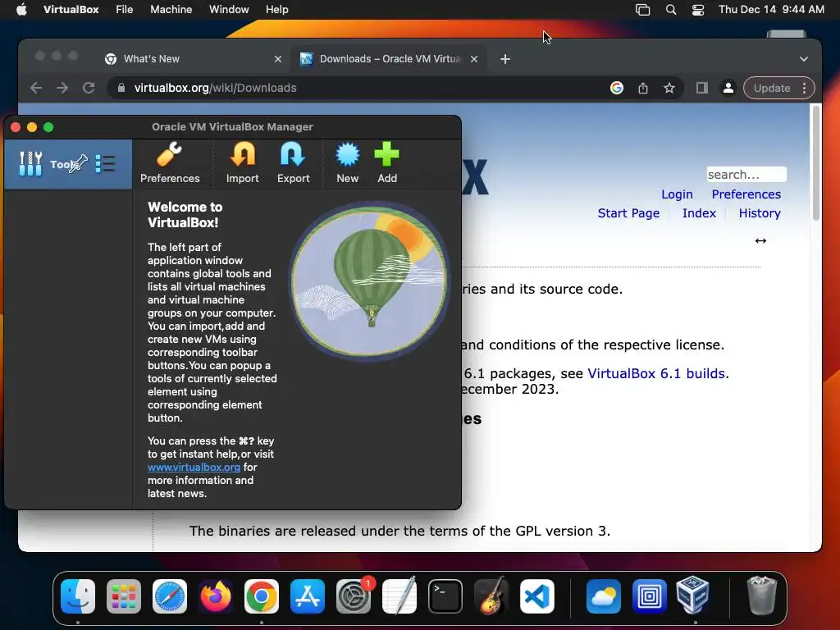Click the address bar URL
The image size is (840, 630).
pyautogui.click(x=216, y=88)
